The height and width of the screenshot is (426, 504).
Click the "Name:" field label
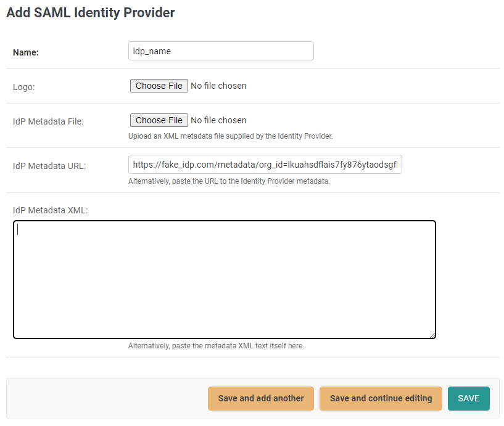click(x=26, y=52)
